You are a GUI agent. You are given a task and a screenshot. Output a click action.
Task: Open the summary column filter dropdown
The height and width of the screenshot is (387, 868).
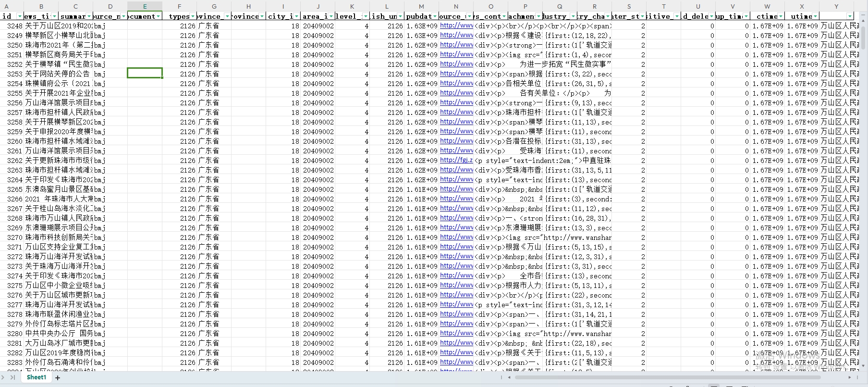click(x=89, y=16)
